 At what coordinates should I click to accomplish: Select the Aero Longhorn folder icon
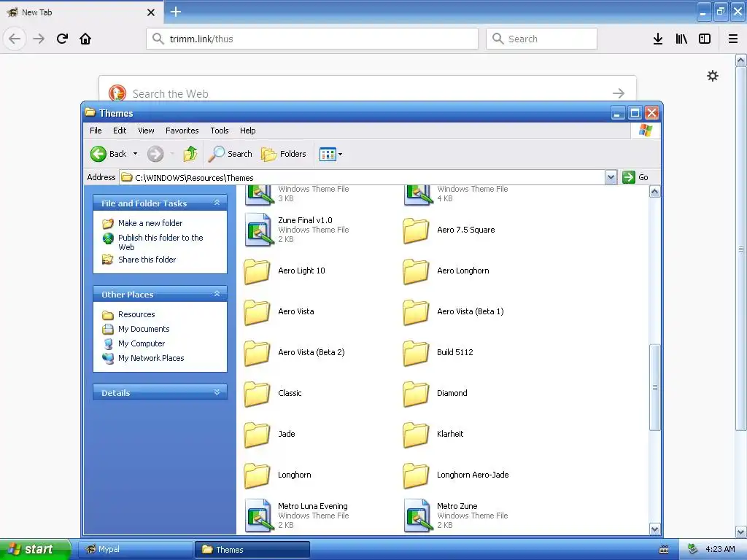pos(416,271)
